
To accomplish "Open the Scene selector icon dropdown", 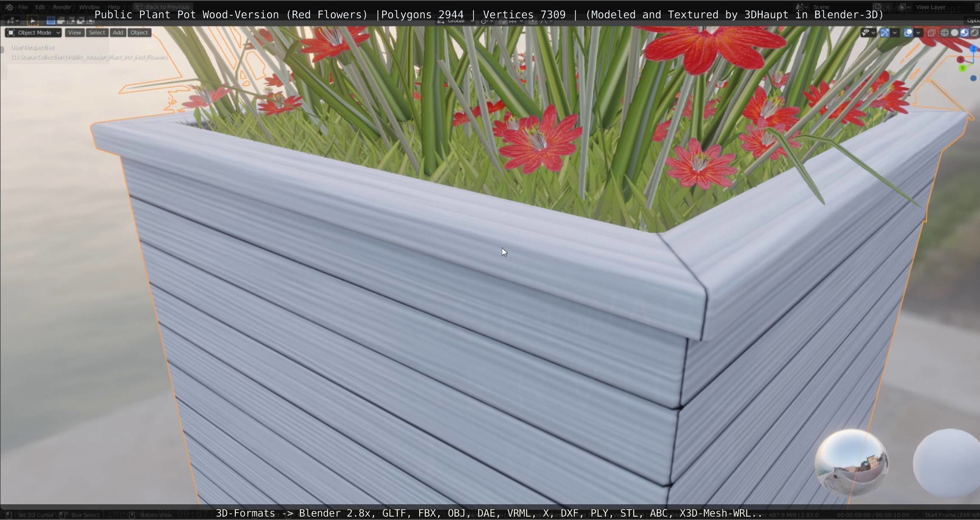I will point(801,7).
